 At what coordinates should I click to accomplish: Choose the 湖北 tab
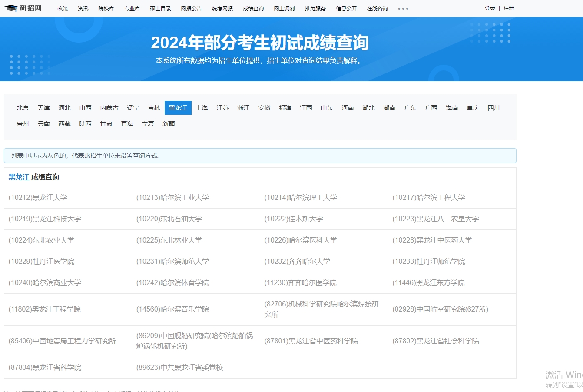369,108
